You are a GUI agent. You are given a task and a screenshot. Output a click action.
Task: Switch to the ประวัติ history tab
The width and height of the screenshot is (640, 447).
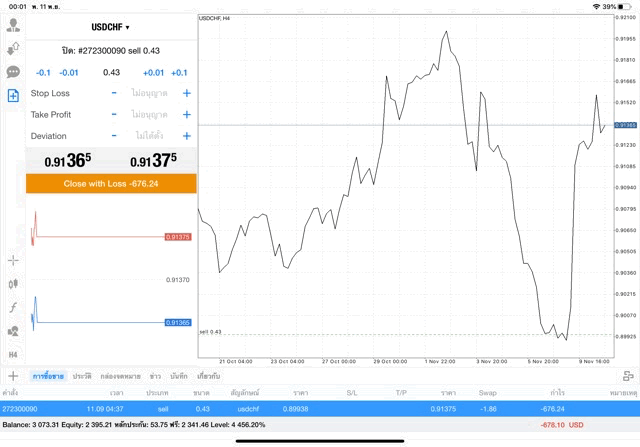point(82,376)
